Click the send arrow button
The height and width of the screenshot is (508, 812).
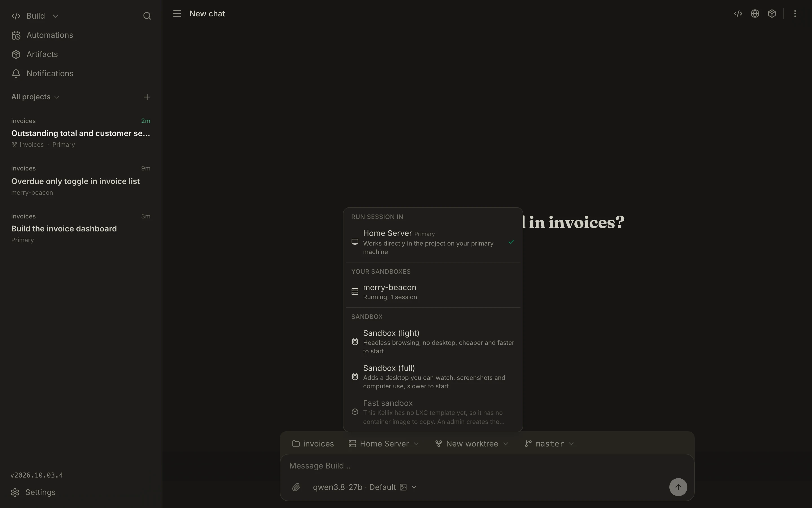click(x=678, y=487)
